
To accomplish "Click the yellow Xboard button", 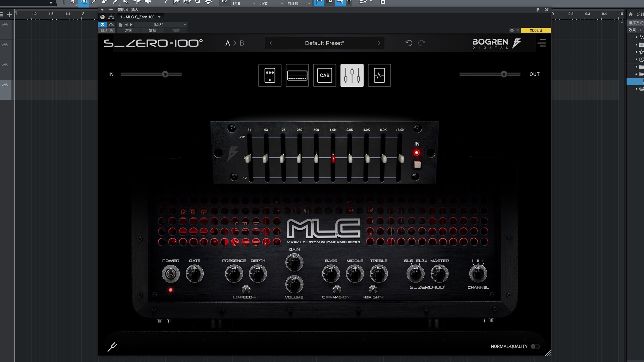I will [x=536, y=30].
